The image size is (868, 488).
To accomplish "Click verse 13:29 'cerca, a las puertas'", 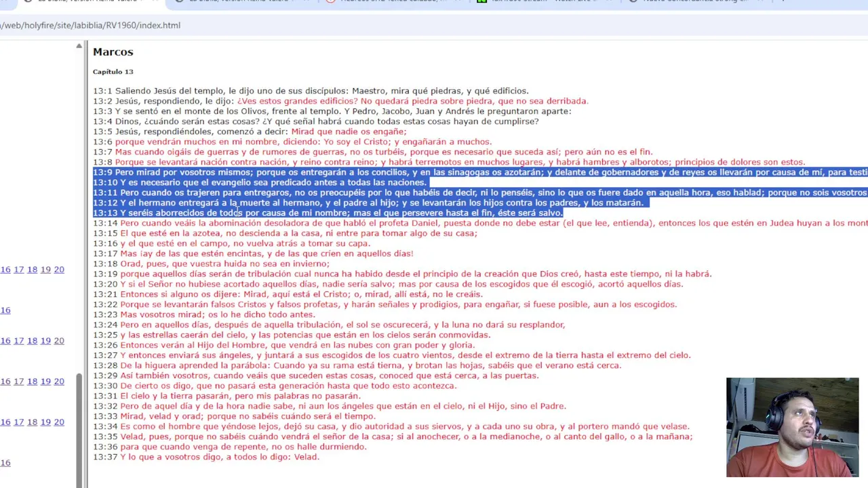I will tap(316, 375).
